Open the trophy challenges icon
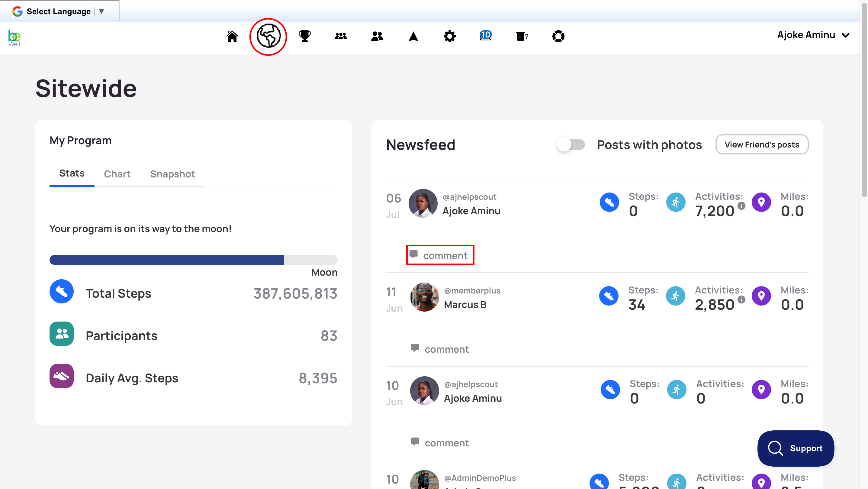 [305, 36]
